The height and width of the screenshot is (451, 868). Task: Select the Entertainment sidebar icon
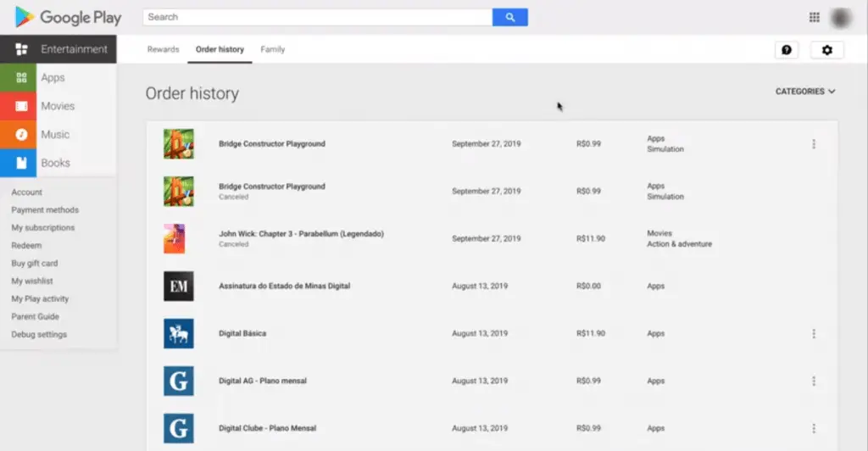(x=21, y=49)
